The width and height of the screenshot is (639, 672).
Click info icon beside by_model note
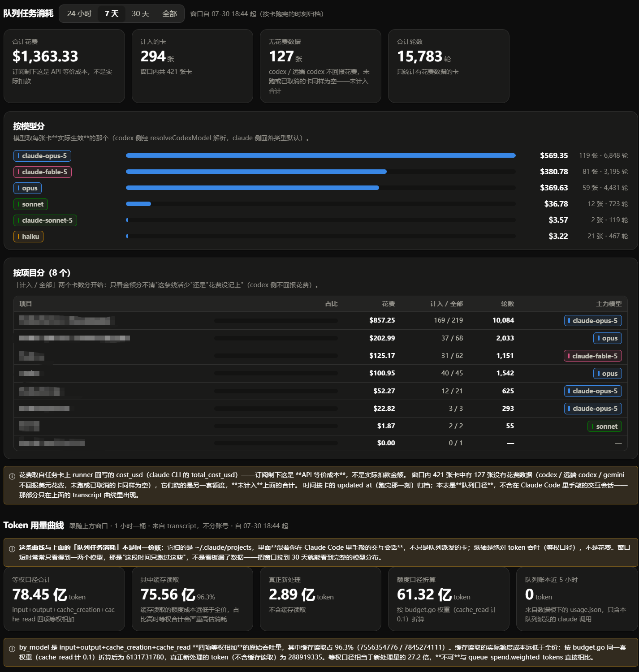(x=12, y=648)
